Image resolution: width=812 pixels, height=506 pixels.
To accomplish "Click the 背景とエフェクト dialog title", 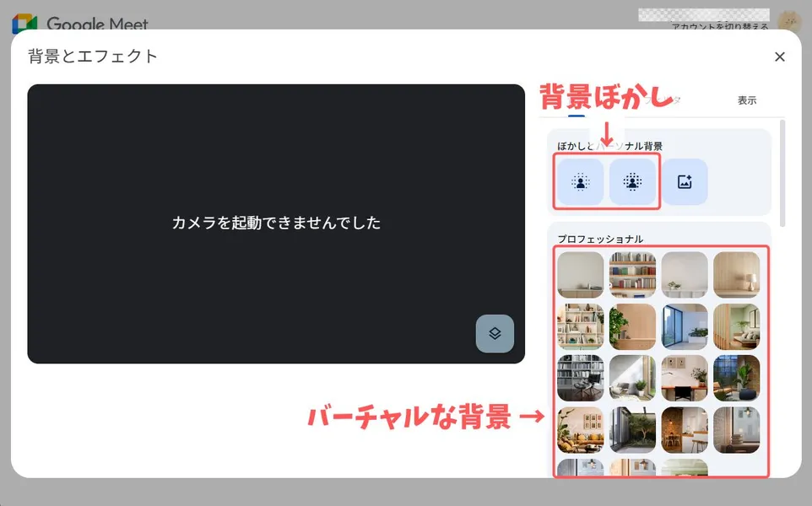I will (93, 57).
